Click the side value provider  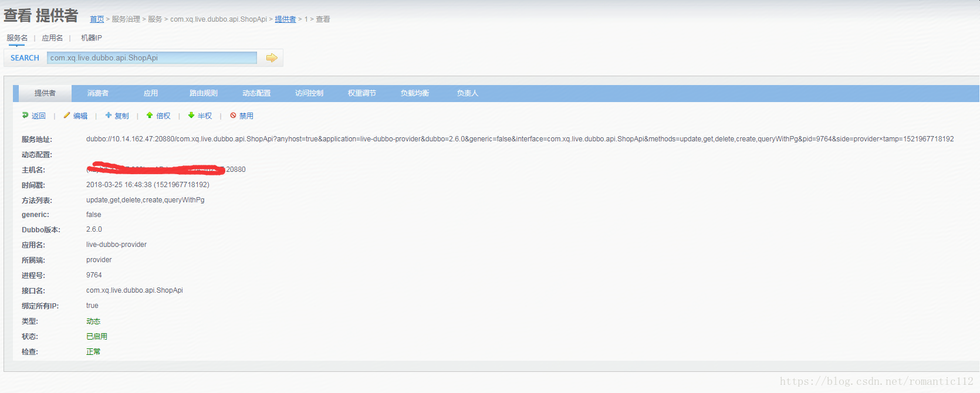pyautogui.click(x=99, y=260)
